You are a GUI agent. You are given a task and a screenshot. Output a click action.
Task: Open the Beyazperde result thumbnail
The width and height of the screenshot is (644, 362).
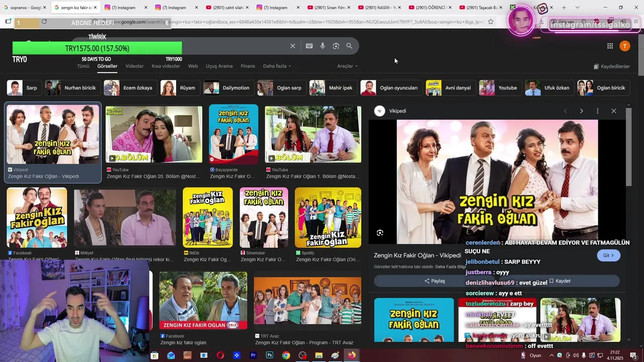click(x=233, y=134)
